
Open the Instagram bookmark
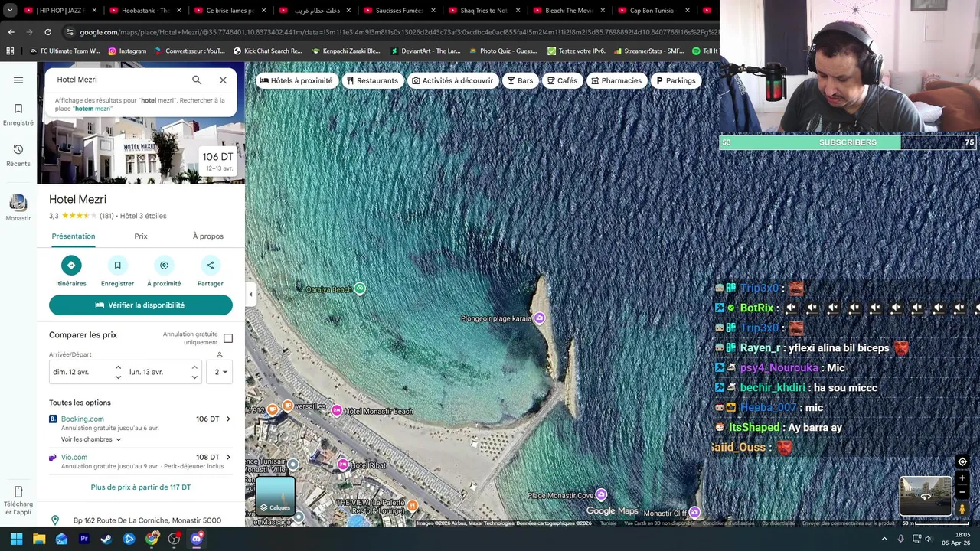coord(127,51)
